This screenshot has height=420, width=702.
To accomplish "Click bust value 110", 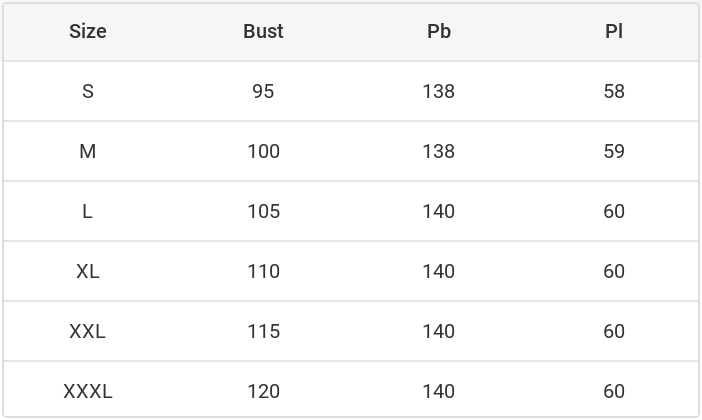I will pyautogui.click(x=263, y=271).
